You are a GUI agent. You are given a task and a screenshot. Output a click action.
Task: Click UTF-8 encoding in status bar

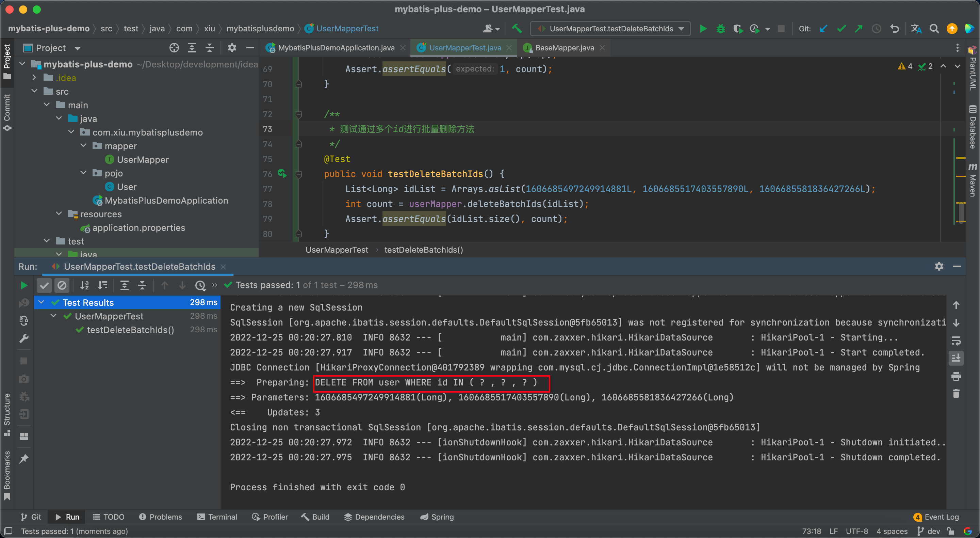(x=857, y=531)
